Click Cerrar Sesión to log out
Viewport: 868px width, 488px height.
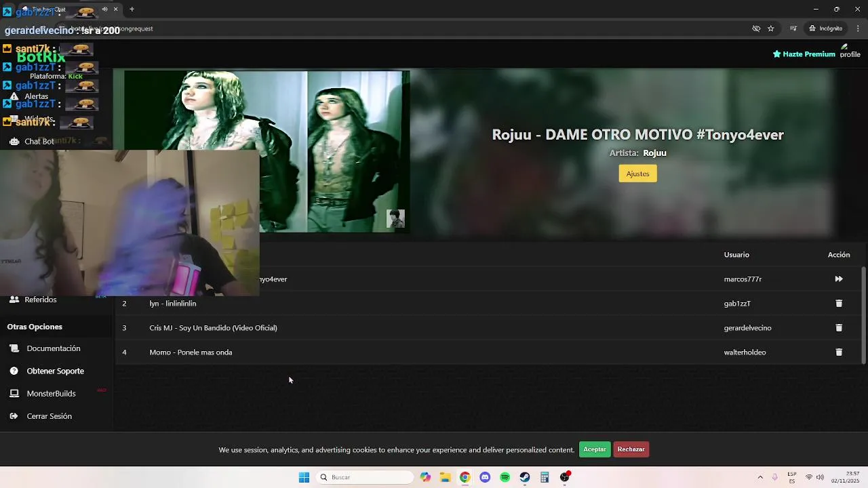click(x=49, y=416)
